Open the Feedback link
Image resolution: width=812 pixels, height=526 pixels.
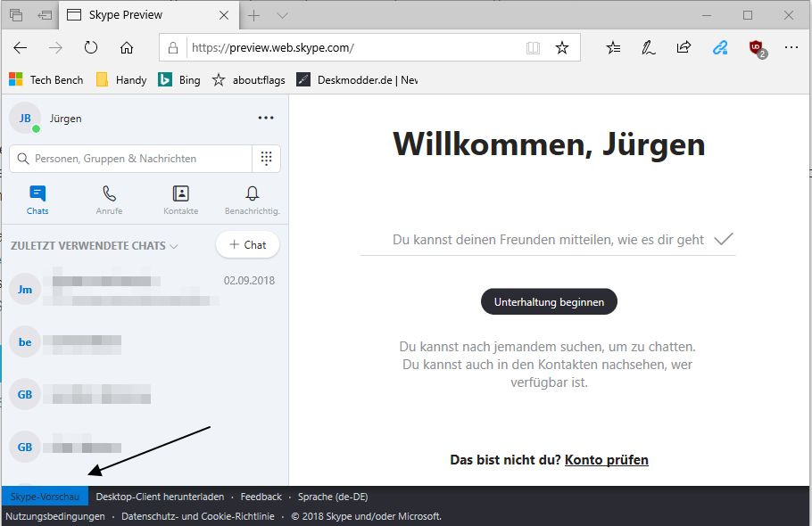[x=261, y=497]
